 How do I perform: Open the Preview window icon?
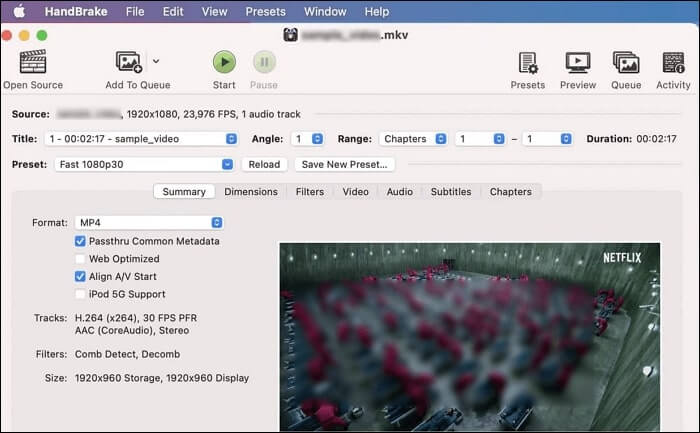coord(577,62)
